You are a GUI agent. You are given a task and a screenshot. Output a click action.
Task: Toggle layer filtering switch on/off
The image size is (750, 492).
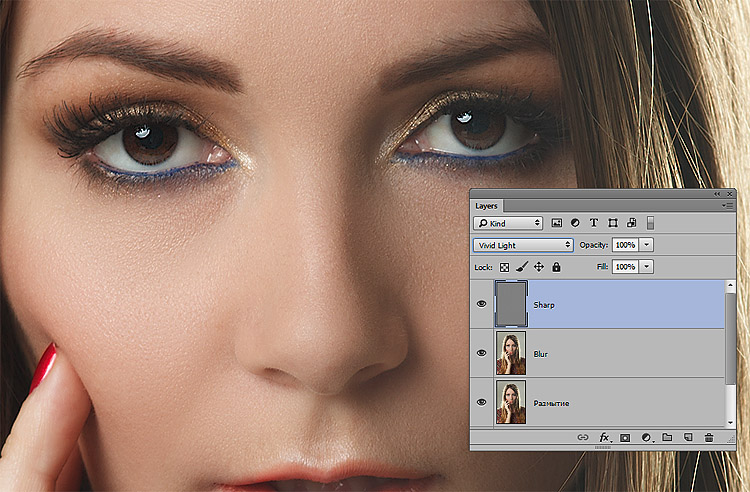point(650,223)
